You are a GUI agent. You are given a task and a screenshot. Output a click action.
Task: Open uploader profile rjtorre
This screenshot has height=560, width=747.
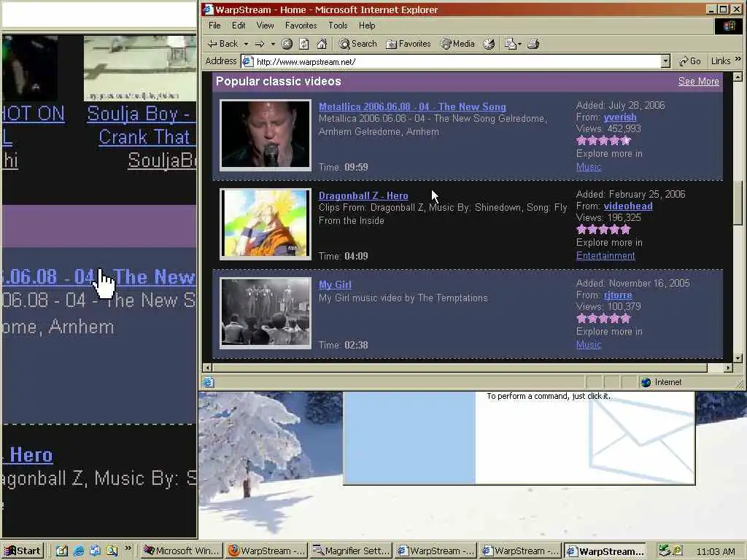pyautogui.click(x=618, y=295)
